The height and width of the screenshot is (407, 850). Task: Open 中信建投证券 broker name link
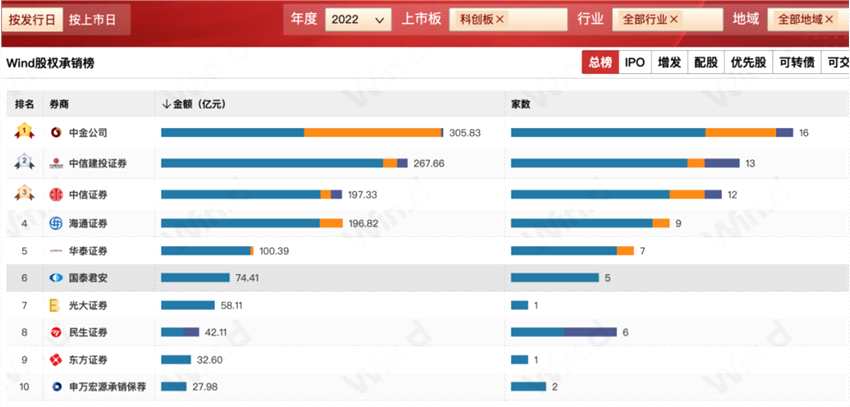click(98, 164)
